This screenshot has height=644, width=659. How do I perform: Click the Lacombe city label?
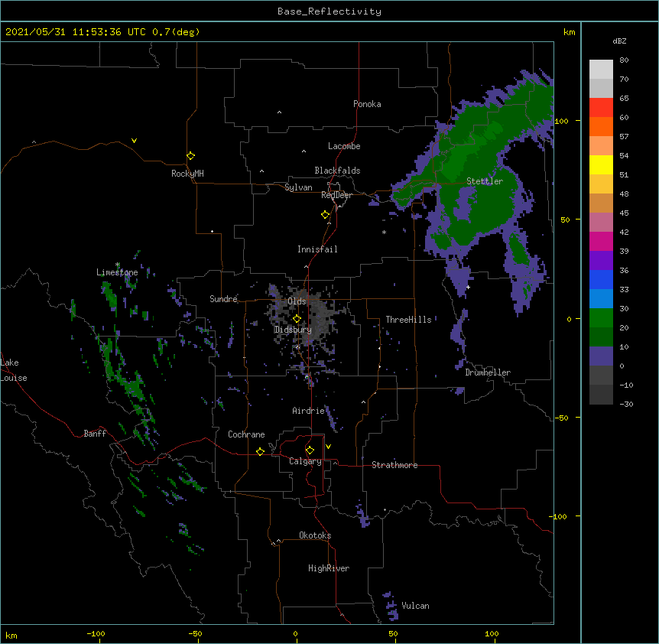pos(344,146)
